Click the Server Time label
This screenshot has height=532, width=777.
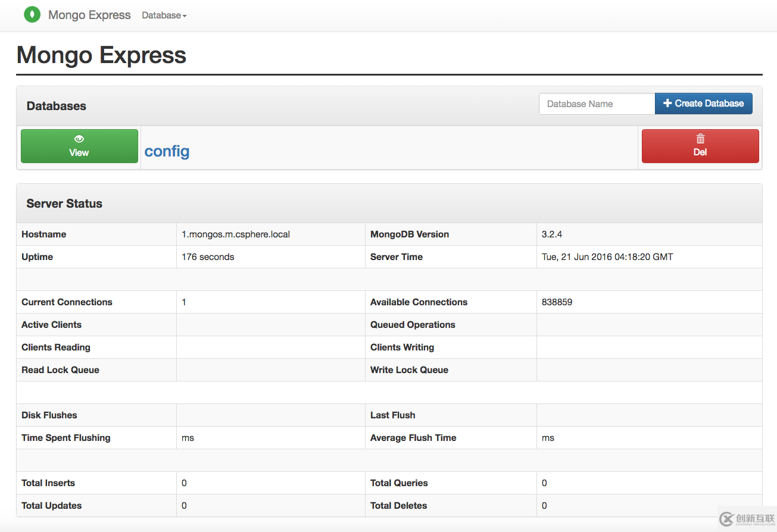pyautogui.click(x=397, y=257)
